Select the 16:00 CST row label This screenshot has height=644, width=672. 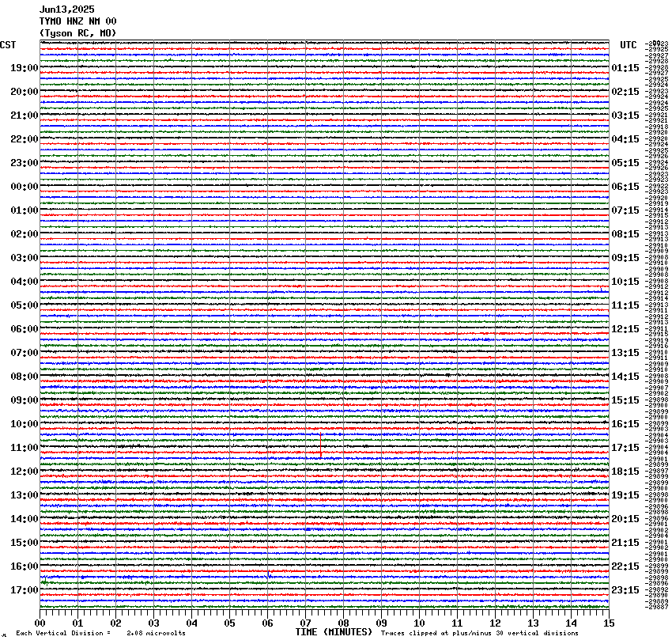pos(25,566)
